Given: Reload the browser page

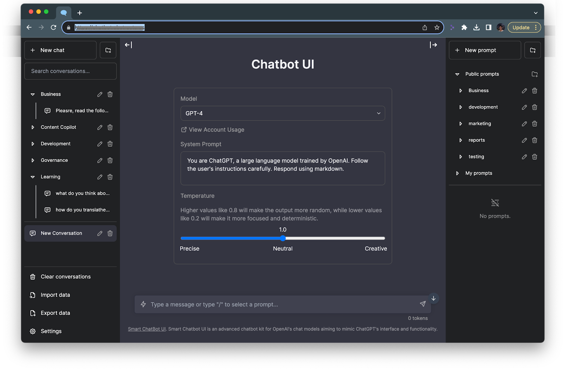Looking at the screenshot, I should tap(53, 28).
